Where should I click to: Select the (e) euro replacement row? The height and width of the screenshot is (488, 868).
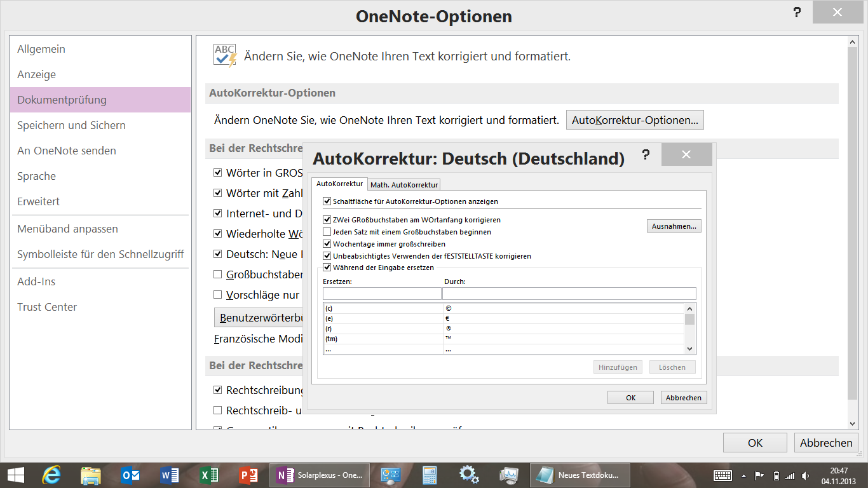click(503, 318)
